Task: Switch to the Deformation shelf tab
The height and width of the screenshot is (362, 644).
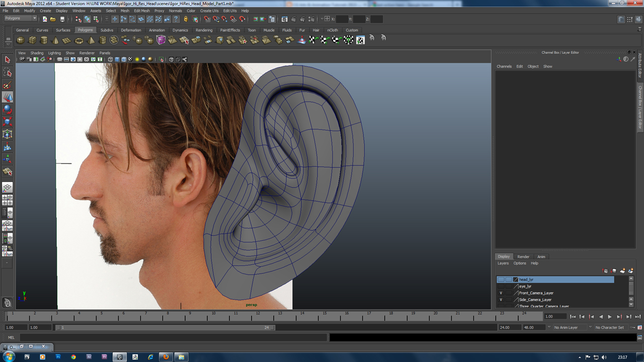Action: pos(131,30)
